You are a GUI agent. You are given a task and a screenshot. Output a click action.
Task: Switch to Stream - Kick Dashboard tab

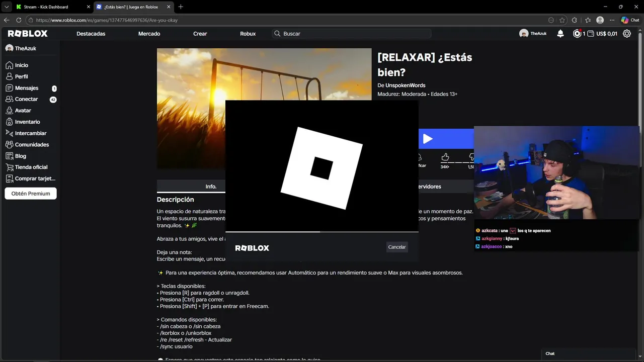point(46,7)
